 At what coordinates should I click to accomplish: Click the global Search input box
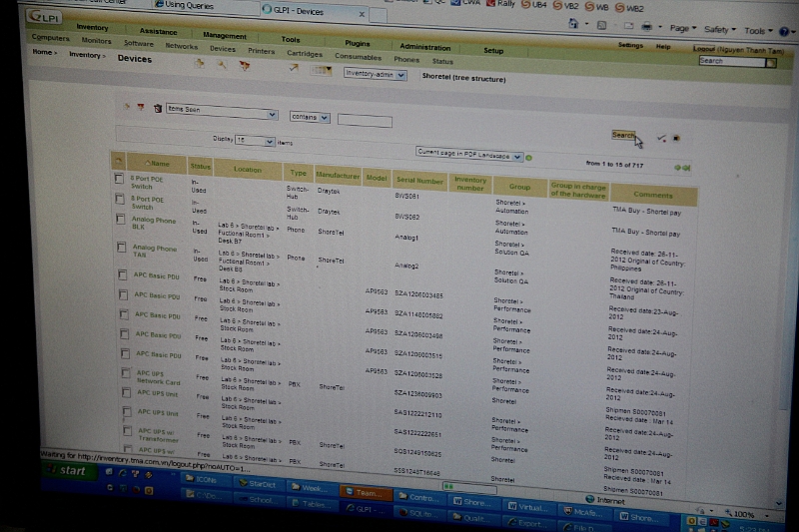732,61
